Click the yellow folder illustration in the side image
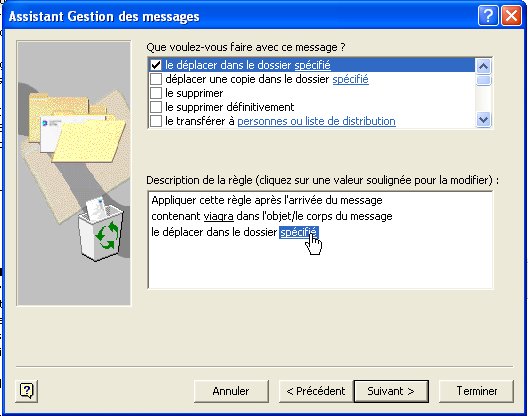This screenshot has width=528, height=416. (89, 141)
